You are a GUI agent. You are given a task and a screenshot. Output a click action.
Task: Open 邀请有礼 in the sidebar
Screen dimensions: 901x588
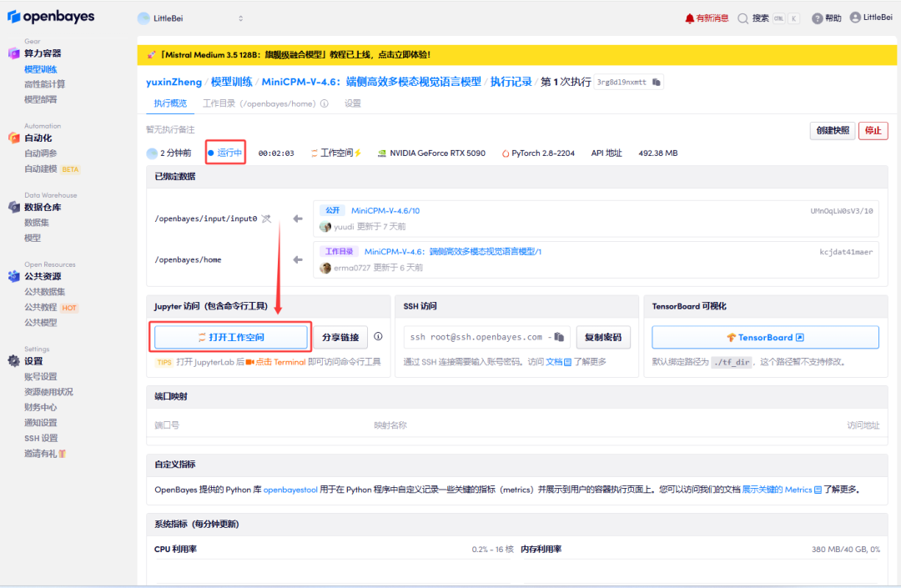[x=45, y=454]
